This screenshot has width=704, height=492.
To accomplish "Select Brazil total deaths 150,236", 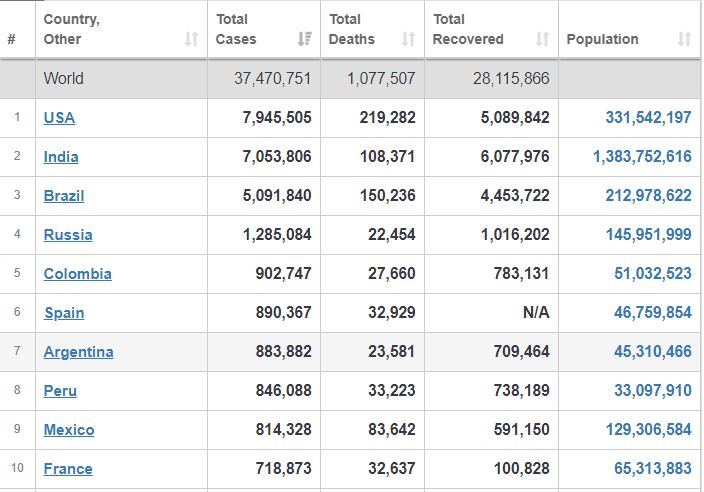I will [x=387, y=196].
